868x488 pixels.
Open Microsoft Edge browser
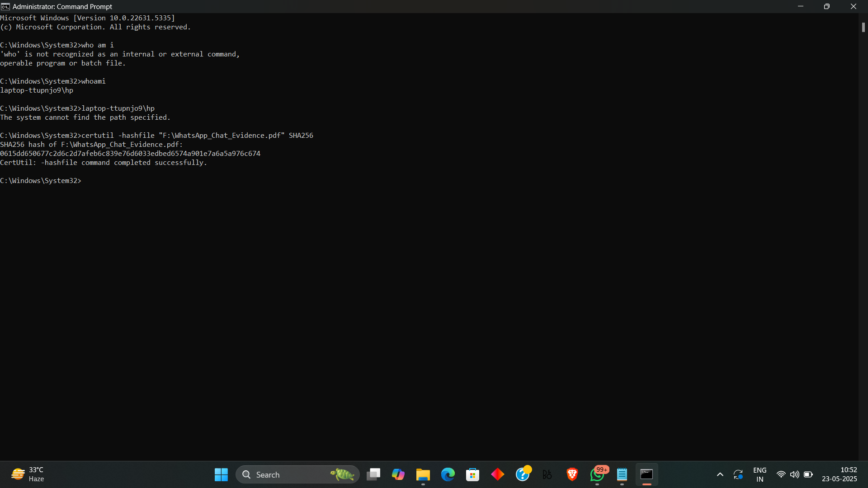point(448,474)
